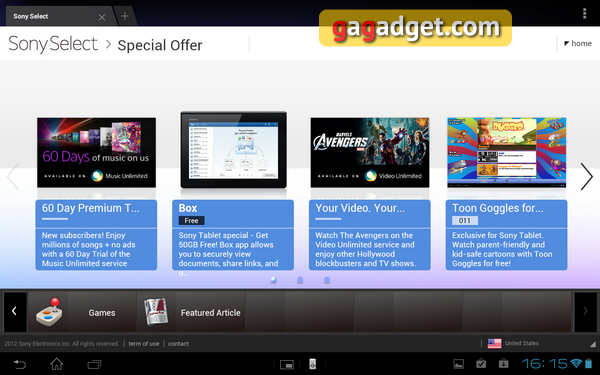Image resolution: width=600 pixels, height=375 pixels.
Task: Select the third carousel page dot
Action: tap(327, 280)
